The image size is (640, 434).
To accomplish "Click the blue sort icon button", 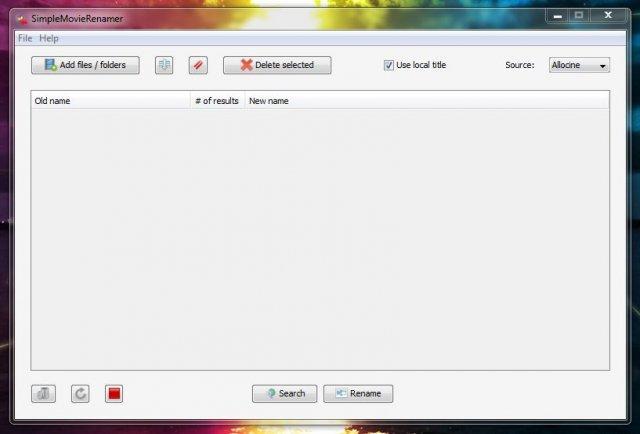I will [x=164, y=65].
